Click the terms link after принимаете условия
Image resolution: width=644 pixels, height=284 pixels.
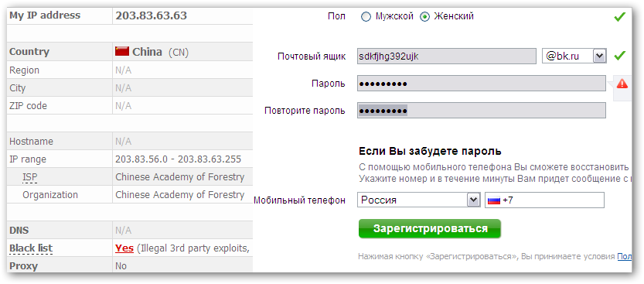pyautogui.click(x=625, y=256)
